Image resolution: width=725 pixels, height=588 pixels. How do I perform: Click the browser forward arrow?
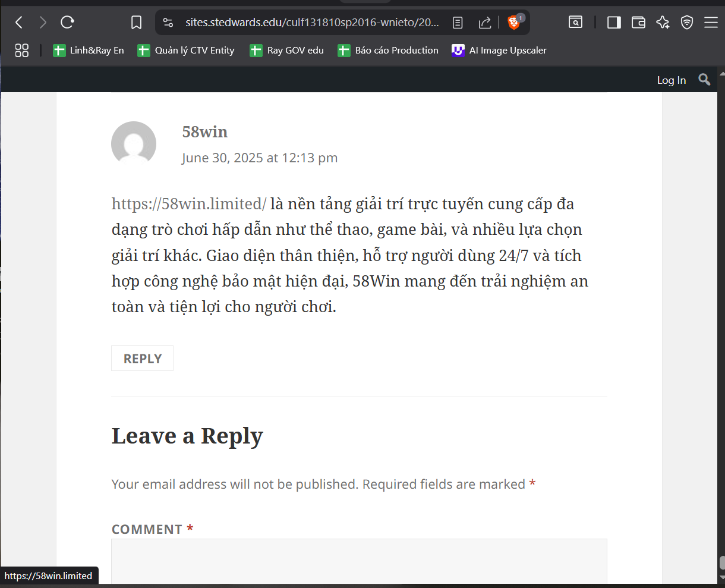[43, 23]
